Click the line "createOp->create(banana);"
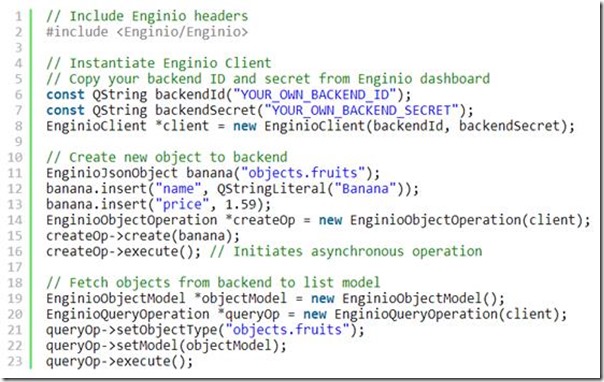Screen dimensions: 604x382 pyautogui.click(x=143, y=236)
